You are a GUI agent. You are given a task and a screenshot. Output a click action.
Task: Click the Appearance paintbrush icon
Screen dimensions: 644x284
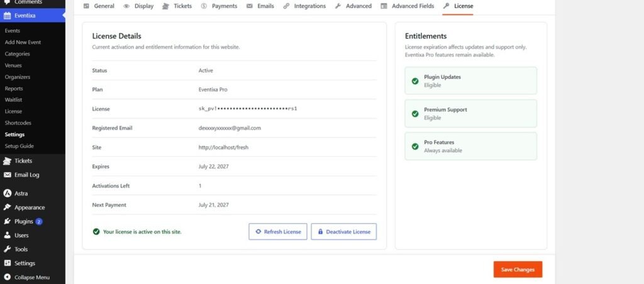pos(7,207)
